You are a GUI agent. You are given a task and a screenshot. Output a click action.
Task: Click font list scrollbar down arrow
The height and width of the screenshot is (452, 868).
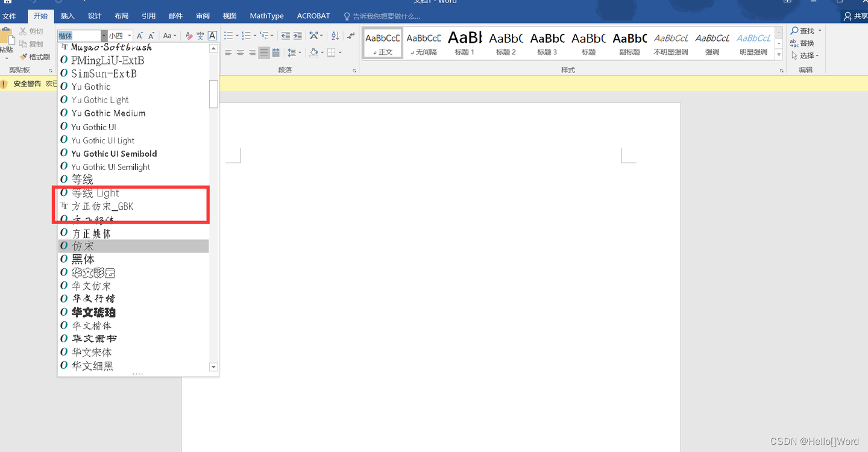pos(213,367)
